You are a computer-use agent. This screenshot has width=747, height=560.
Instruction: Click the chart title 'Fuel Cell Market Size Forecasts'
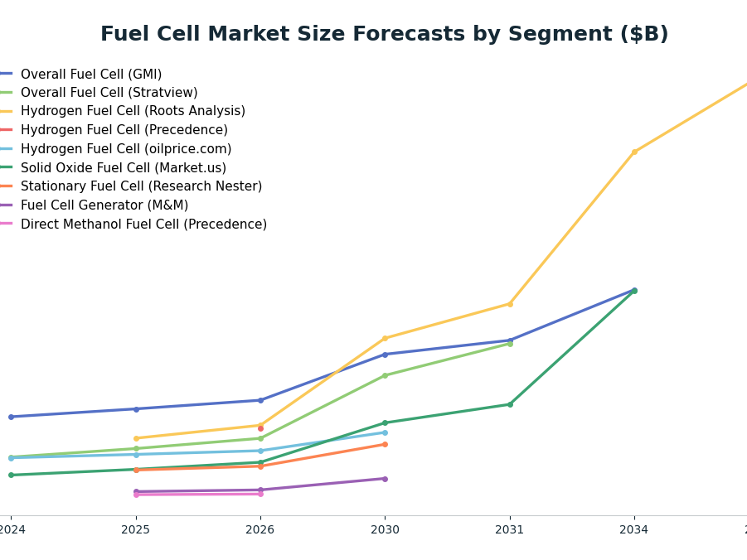385,34
